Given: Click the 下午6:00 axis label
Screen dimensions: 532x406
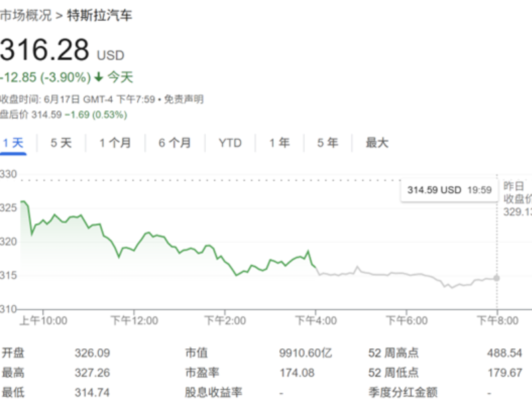Looking at the screenshot, I should coord(407,321).
